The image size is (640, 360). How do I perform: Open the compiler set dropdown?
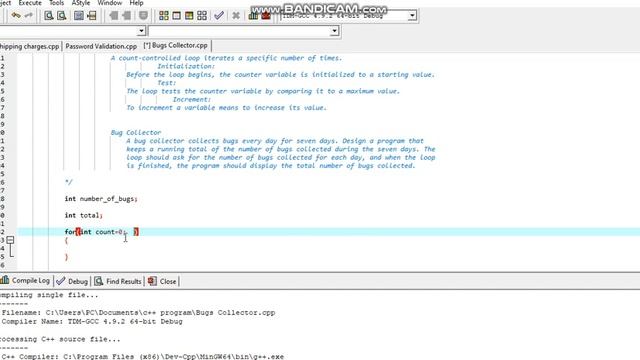pyautogui.click(x=412, y=16)
